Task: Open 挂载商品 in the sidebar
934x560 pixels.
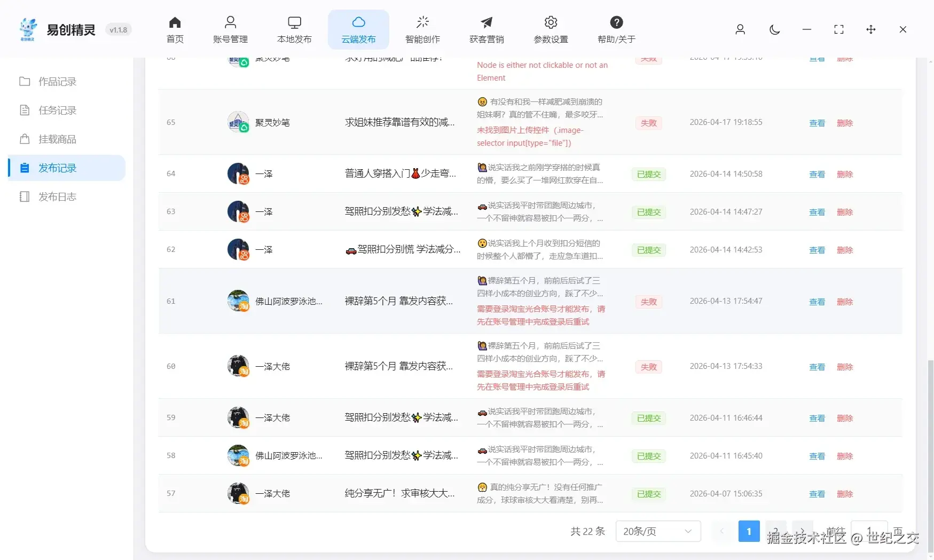Action: (67, 139)
